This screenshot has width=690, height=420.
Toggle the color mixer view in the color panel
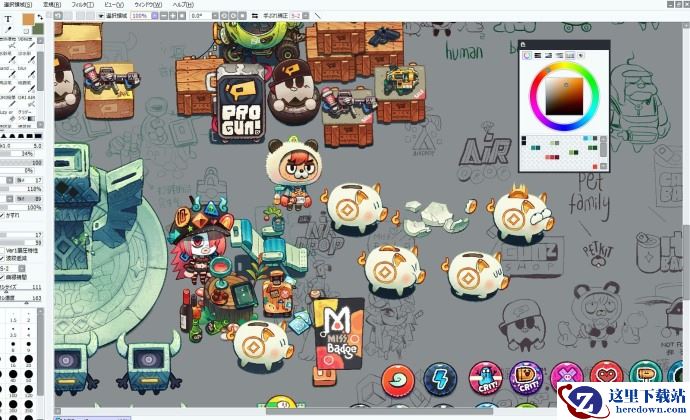pos(559,55)
